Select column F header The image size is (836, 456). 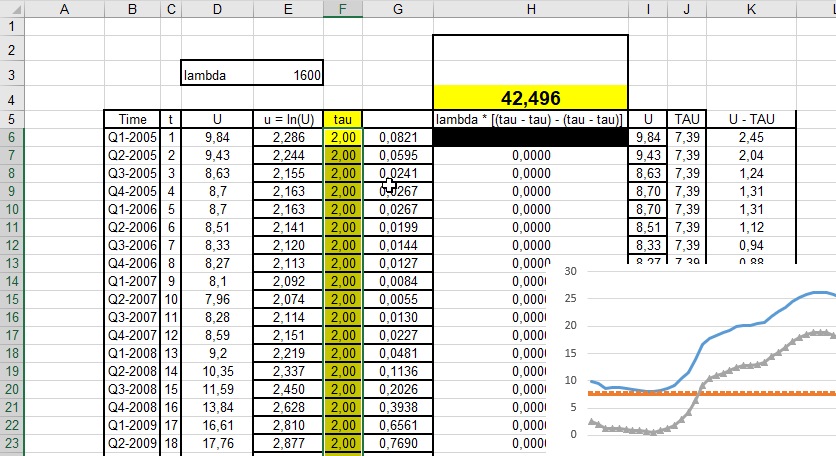point(343,10)
